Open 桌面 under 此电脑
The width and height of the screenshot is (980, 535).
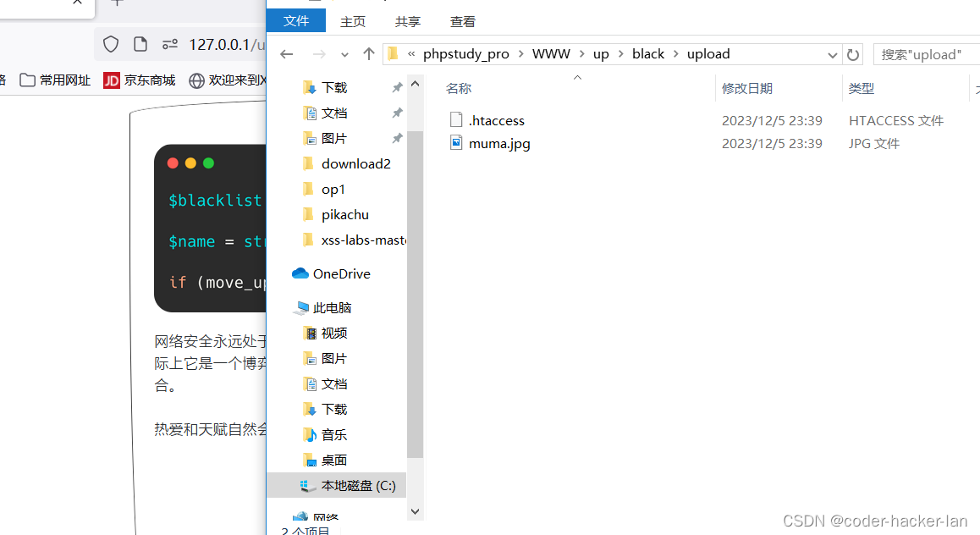[333, 460]
